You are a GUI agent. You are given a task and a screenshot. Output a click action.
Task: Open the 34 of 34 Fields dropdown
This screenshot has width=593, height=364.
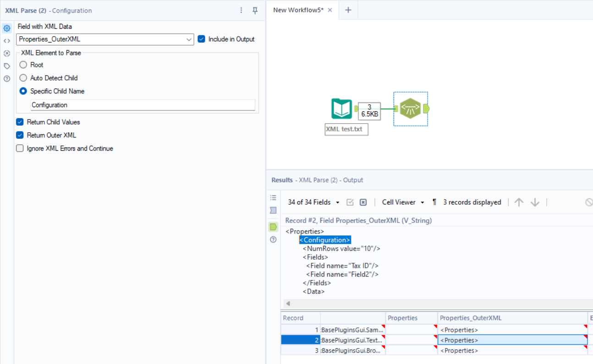coord(313,202)
